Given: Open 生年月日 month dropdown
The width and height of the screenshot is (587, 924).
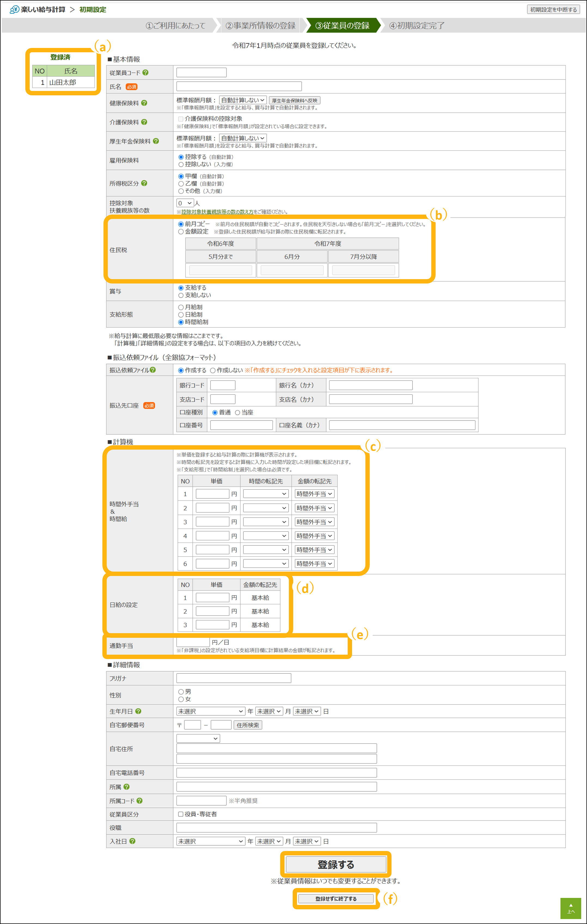Looking at the screenshot, I should pos(269,711).
